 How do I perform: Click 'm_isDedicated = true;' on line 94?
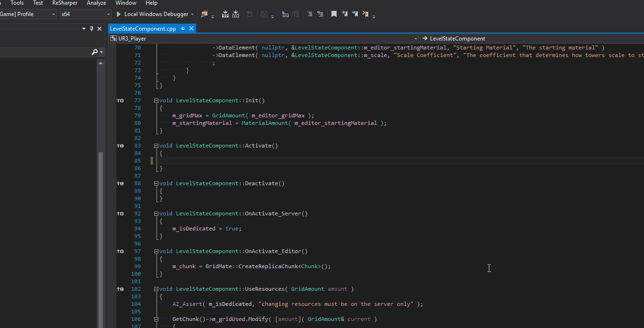coord(206,229)
